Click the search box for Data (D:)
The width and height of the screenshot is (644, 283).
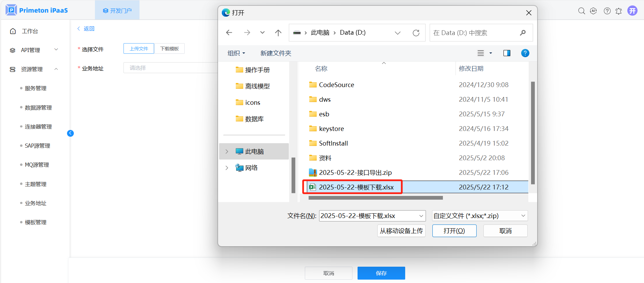(475, 33)
